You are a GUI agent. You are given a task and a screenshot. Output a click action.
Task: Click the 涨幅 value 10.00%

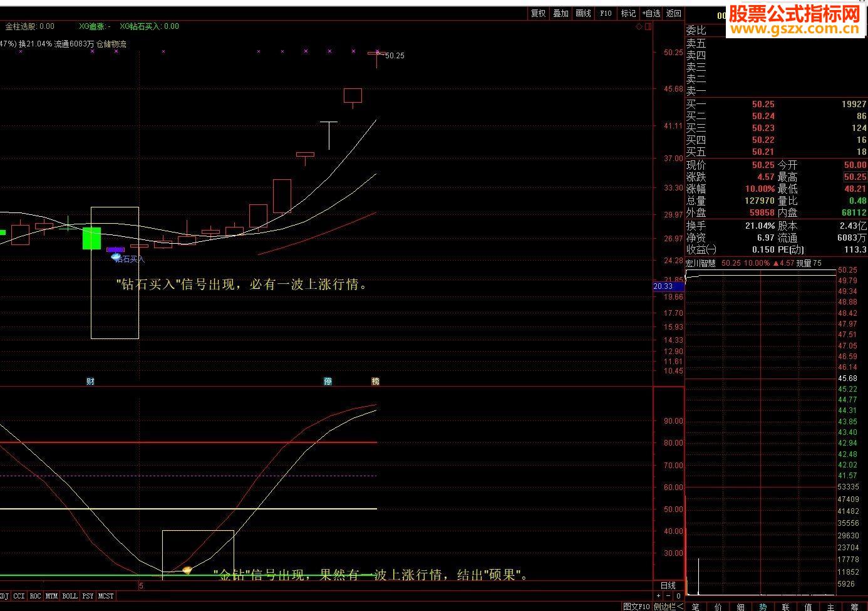pyautogui.click(x=760, y=189)
